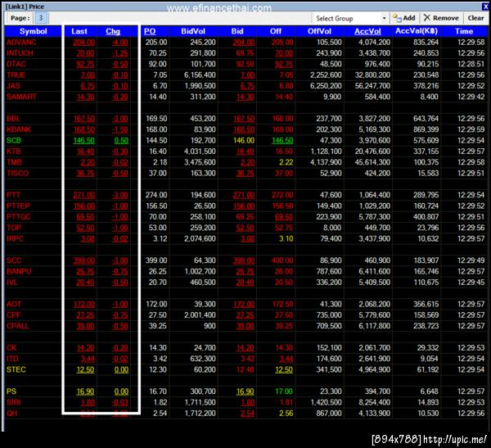Screen dimensions: 491x448
Task: Select the AOT symbol
Action: [x=13, y=304]
